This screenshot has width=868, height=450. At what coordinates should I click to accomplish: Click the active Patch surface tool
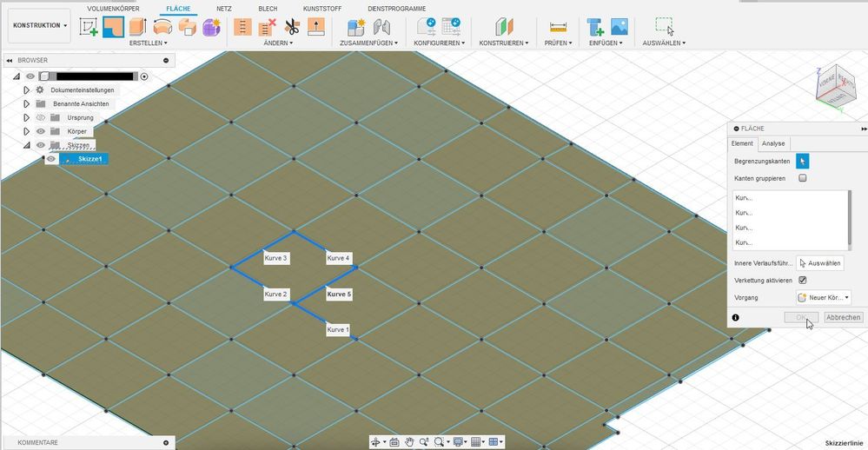114,27
